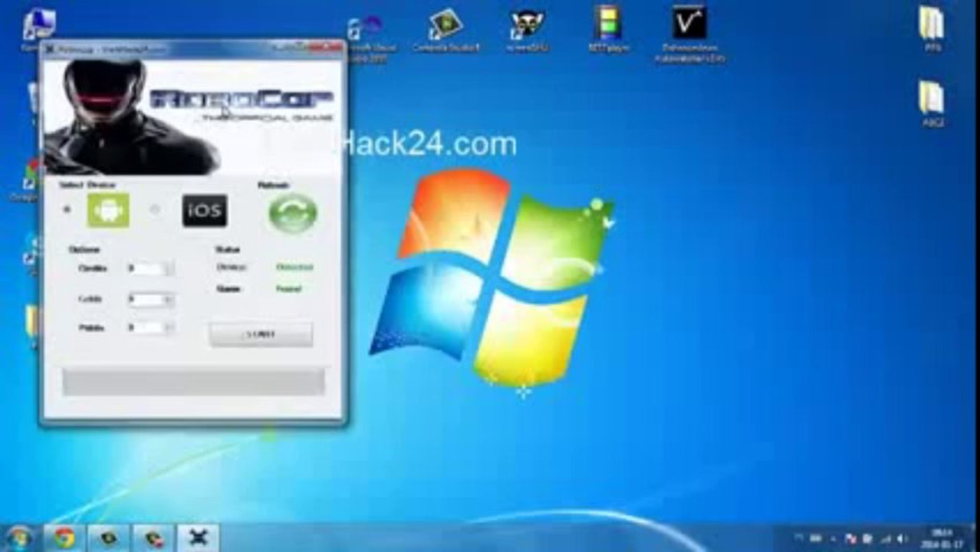Click the green Android device icon
This screenshot has width=980, height=552.
click(x=108, y=210)
